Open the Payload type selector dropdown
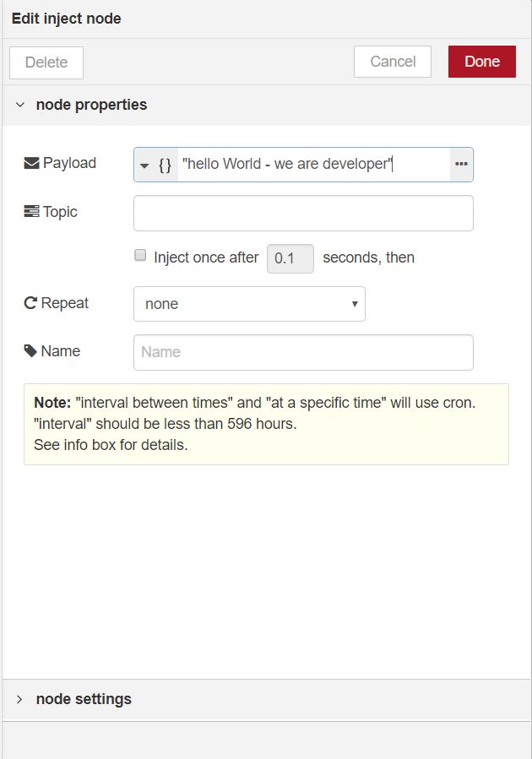This screenshot has width=532, height=759. point(155,165)
